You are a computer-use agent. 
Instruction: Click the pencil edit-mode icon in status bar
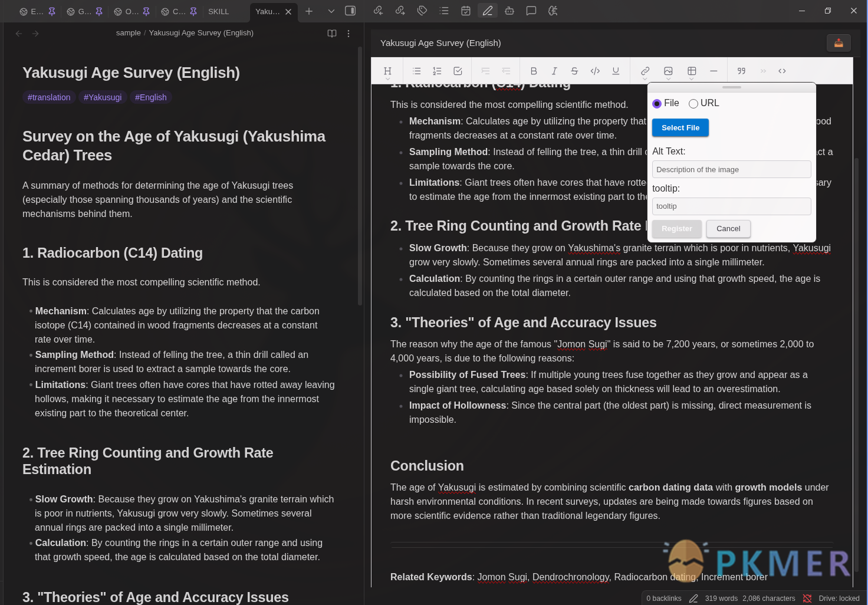(x=693, y=599)
